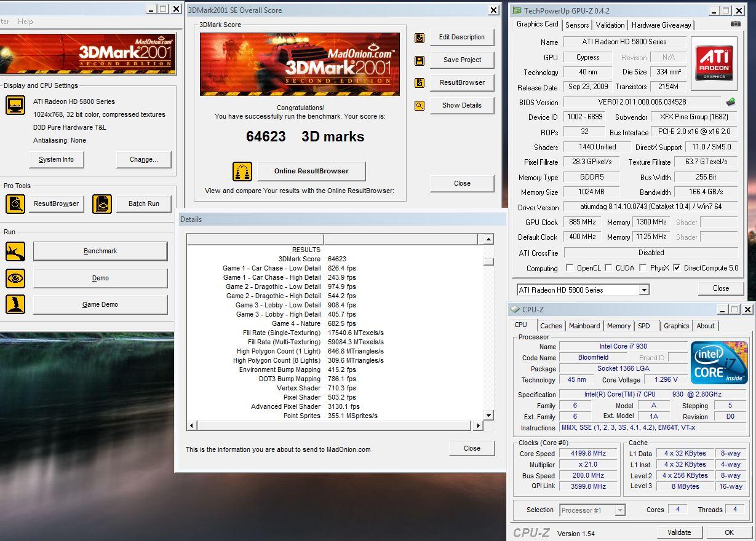The width and height of the screenshot is (756, 541).
Task: Click the Demo button
Action: click(100, 278)
